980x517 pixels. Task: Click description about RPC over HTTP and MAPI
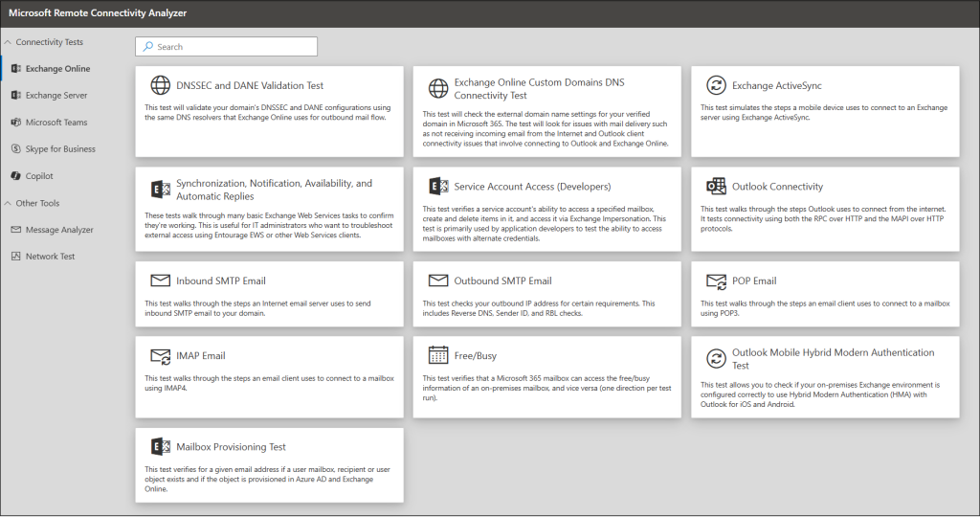point(823,219)
